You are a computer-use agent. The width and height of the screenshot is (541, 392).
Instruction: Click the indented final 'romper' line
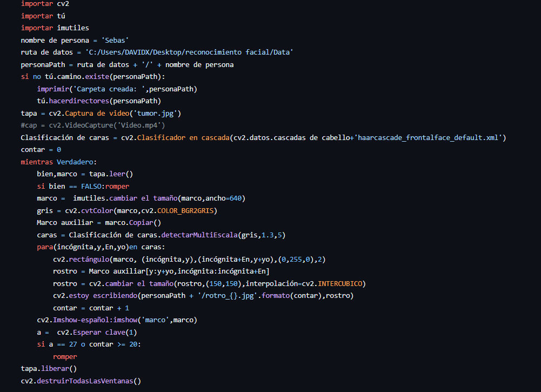click(x=65, y=357)
